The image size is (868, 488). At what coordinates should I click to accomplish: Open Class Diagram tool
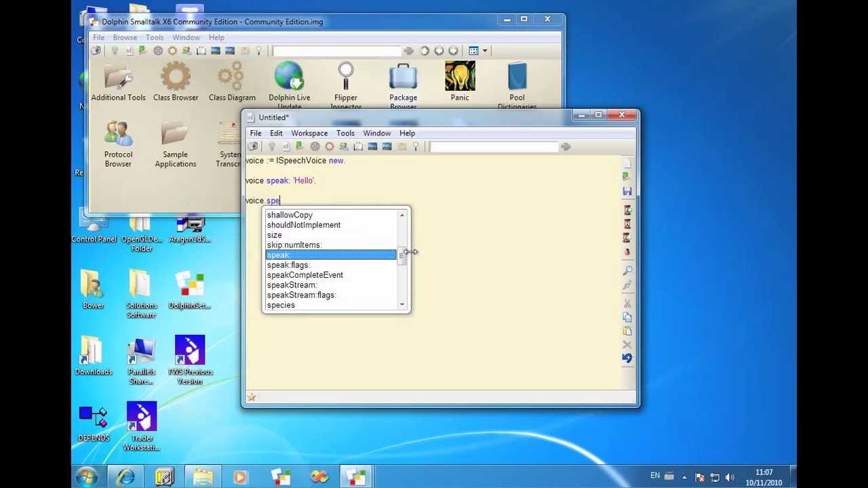(x=232, y=82)
